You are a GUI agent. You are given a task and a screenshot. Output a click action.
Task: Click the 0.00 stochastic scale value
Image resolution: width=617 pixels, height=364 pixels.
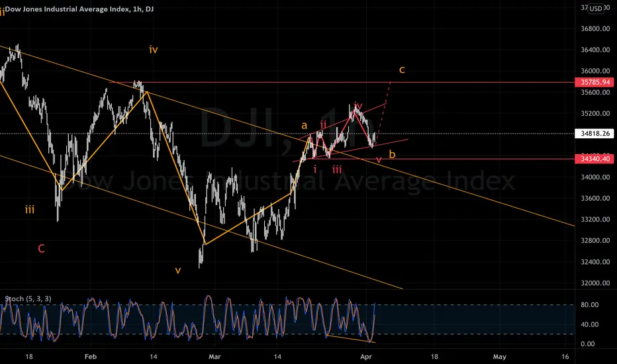point(588,344)
